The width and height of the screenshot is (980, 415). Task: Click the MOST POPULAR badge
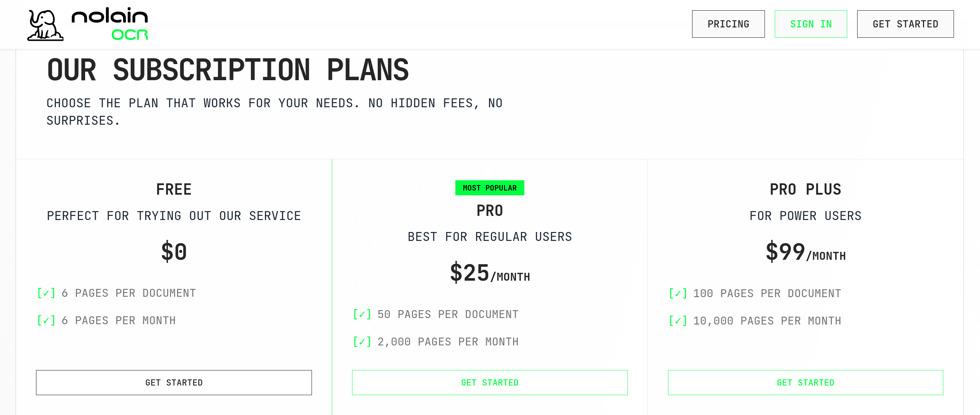point(490,187)
